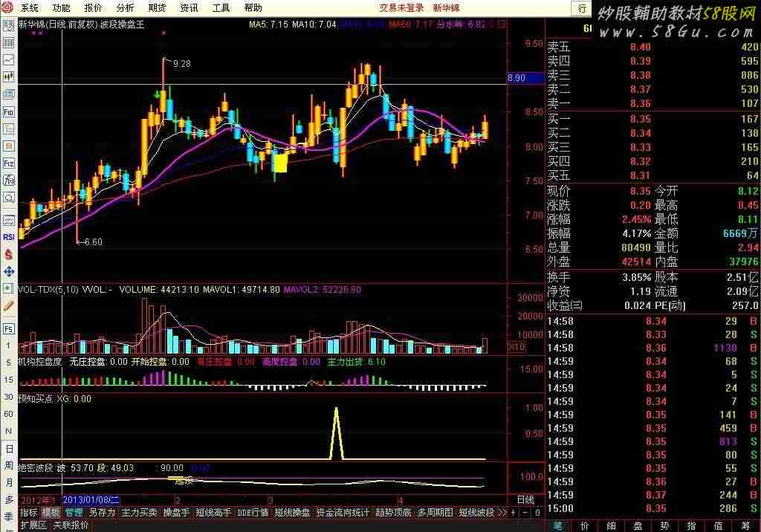Switch to 30-minute period
This screenshot has width=761, height=532.
(x=9, y=397)
